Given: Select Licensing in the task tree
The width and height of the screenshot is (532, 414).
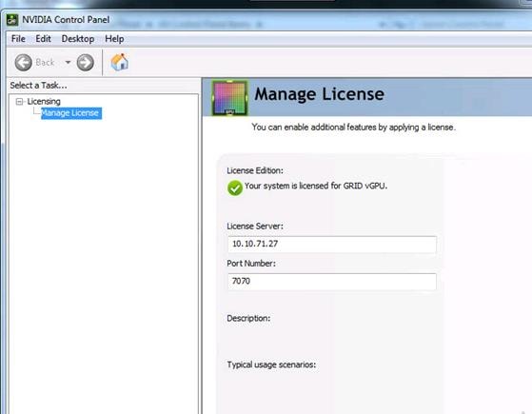Looking at the screenshot, I should pyautogui.click(x=44, y=102).
